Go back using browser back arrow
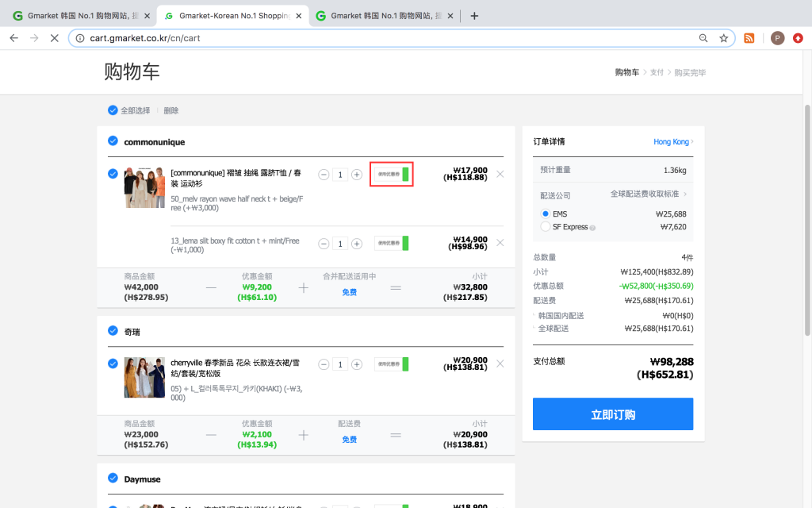The width and height of the screenshot is (812, 508). (x=14, y=38)
